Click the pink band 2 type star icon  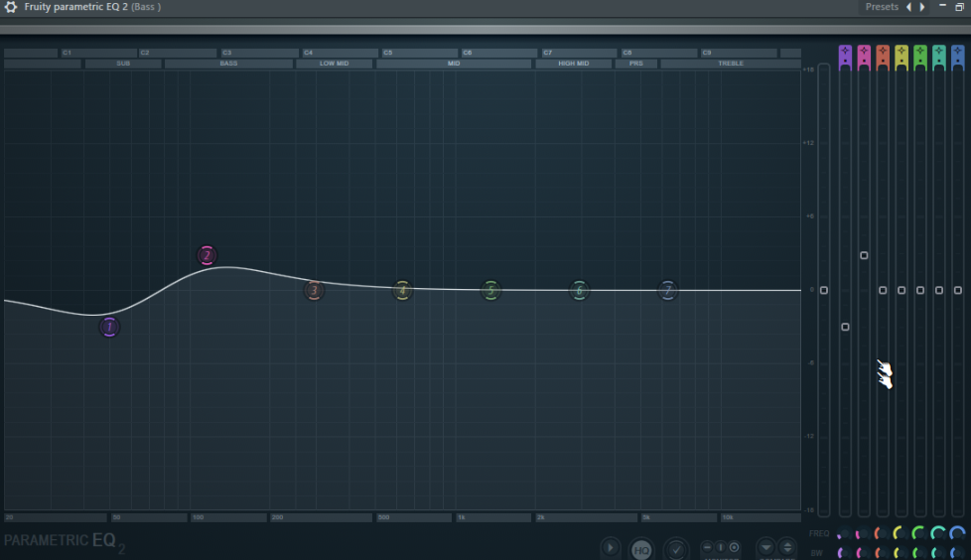click(864, 52)
